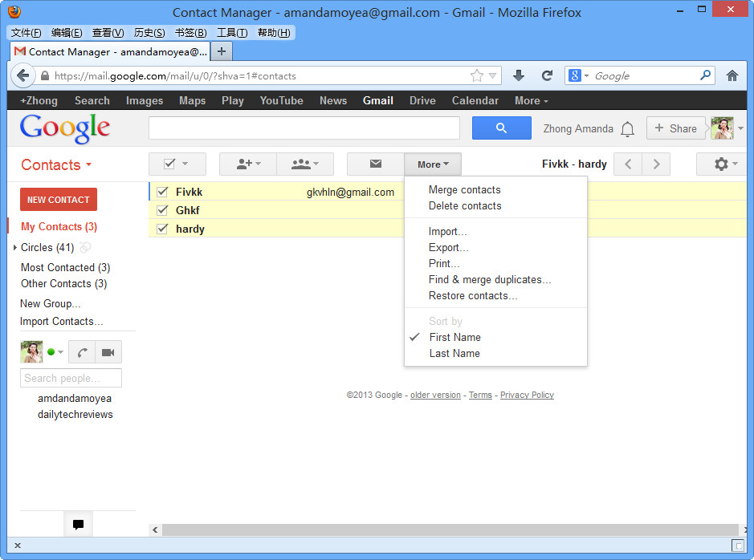The height and width of the screenshot is (560, 754).
Task: Collapse the More actions dropdown button
Action: [x=433, y=164]
